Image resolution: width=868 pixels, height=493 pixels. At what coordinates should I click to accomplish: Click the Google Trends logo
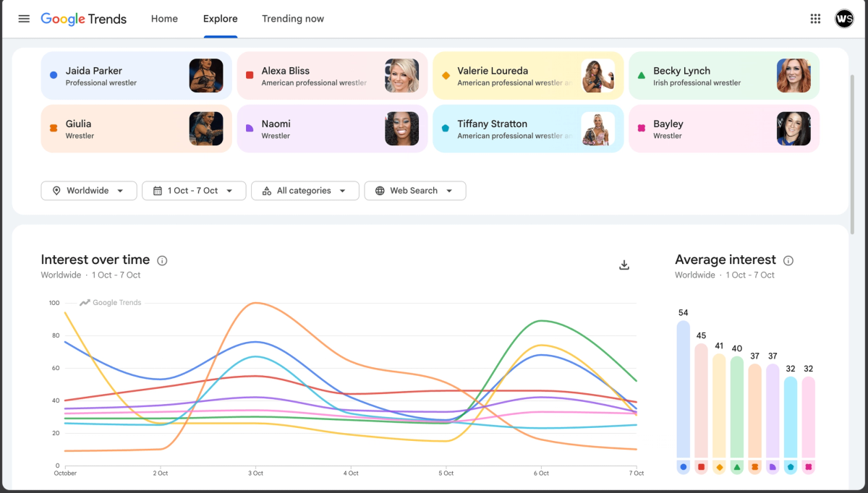click(84, 19)
